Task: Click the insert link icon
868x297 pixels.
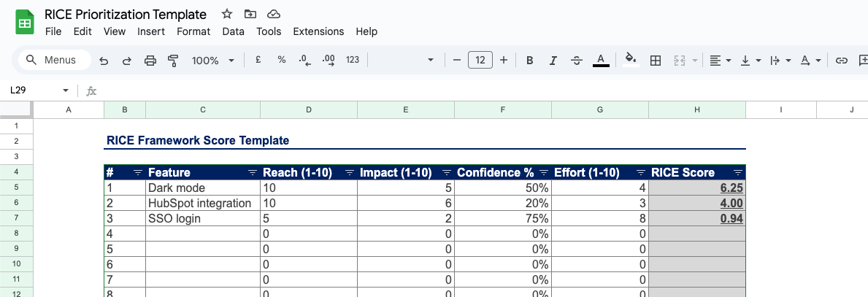Action: point(841,61)
